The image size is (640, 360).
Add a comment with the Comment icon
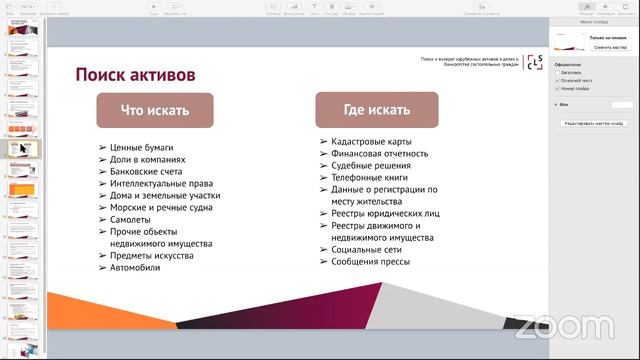371,7
